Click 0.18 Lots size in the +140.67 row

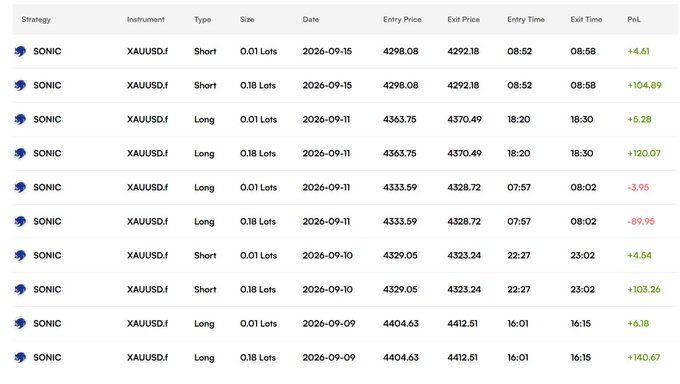258,358
